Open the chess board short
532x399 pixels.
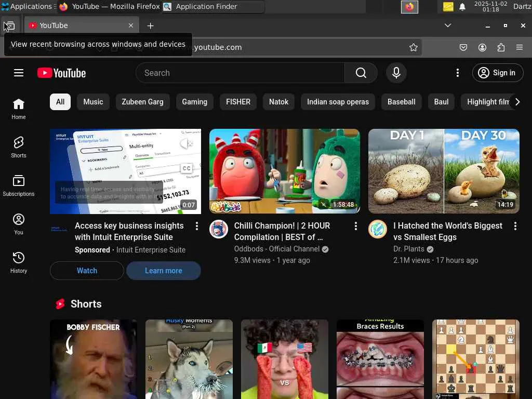click(476, 359)
